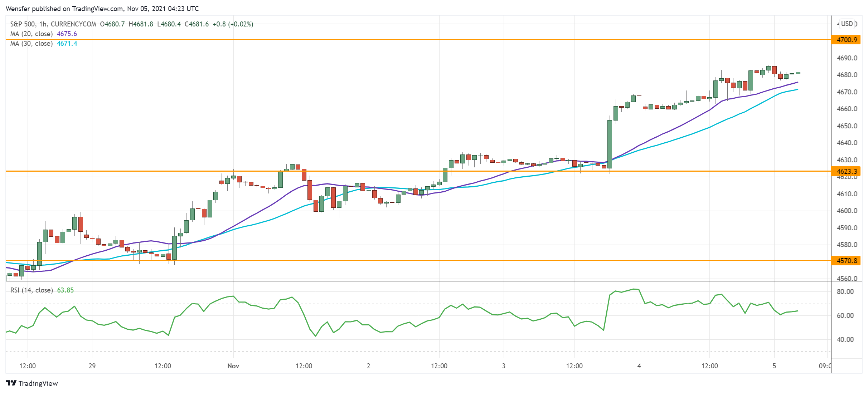
Task: Click the S&P 500 symbol title
Action: point(23,24)
